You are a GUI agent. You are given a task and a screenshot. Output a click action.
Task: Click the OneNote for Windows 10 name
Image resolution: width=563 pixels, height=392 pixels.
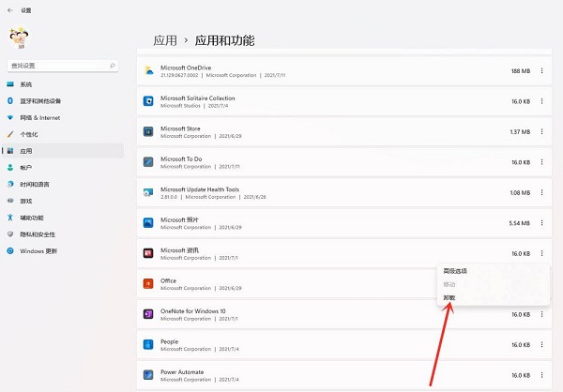click(x=192, y=310)
